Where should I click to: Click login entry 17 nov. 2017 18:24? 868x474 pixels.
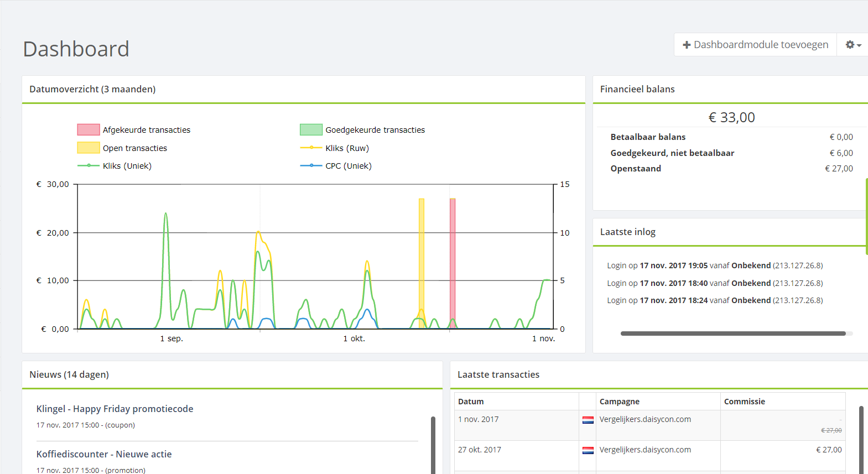point(715,300)
